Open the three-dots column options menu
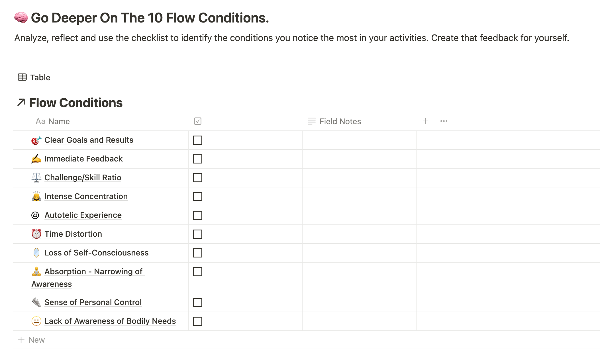600x364 pixels. tap(444, 121)
